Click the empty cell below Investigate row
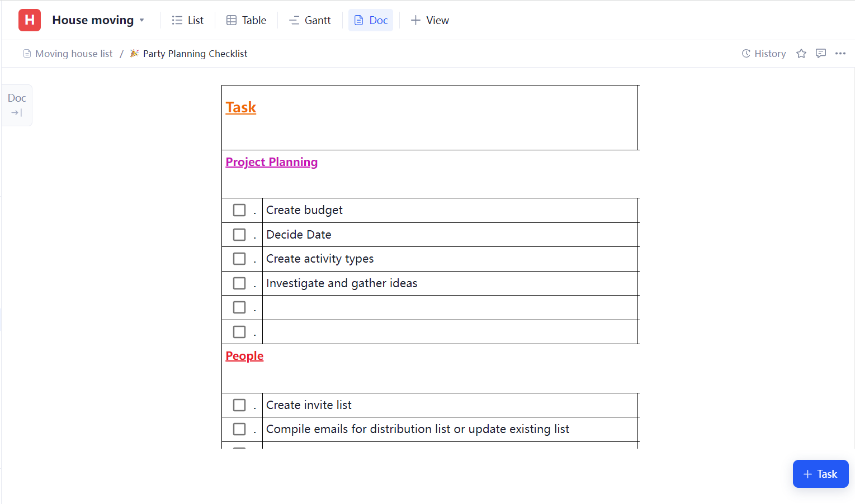The height and width of the screenshot is (504, 855). (450, 308)
